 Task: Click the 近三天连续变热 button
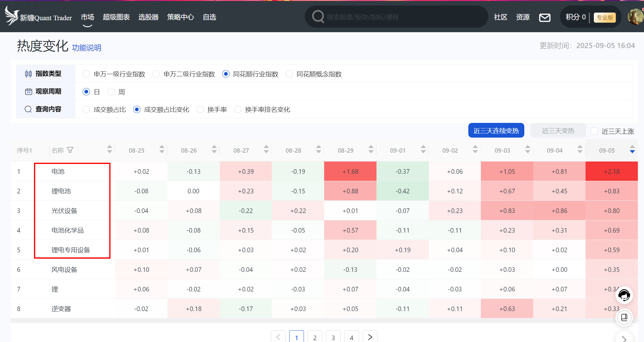point(496,131)
